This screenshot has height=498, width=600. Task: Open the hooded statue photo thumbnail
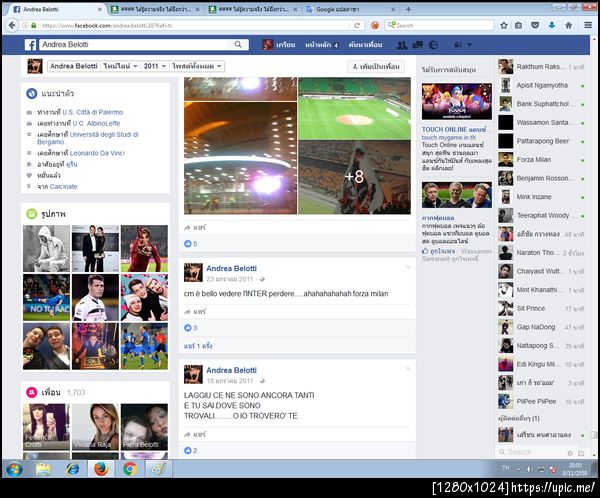(x=46, y=248)
